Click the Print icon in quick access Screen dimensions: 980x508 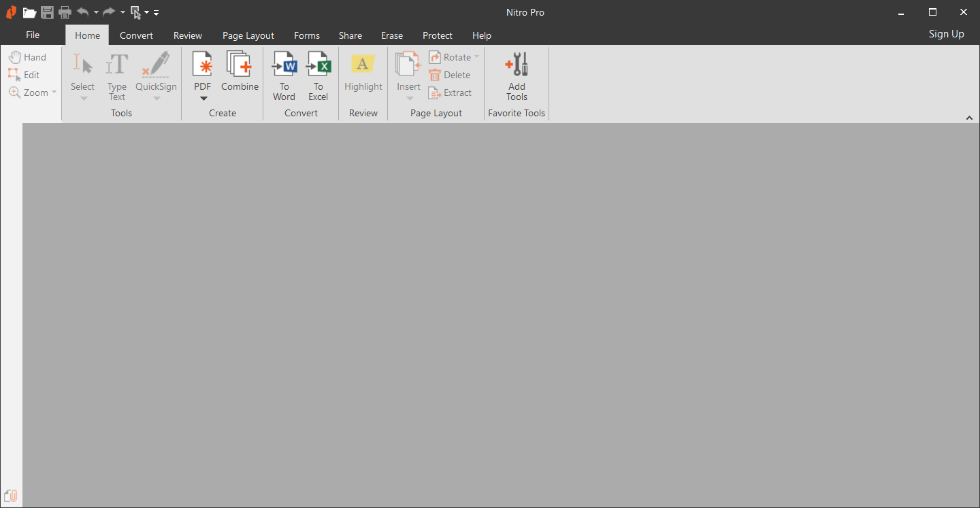(65, 12)
